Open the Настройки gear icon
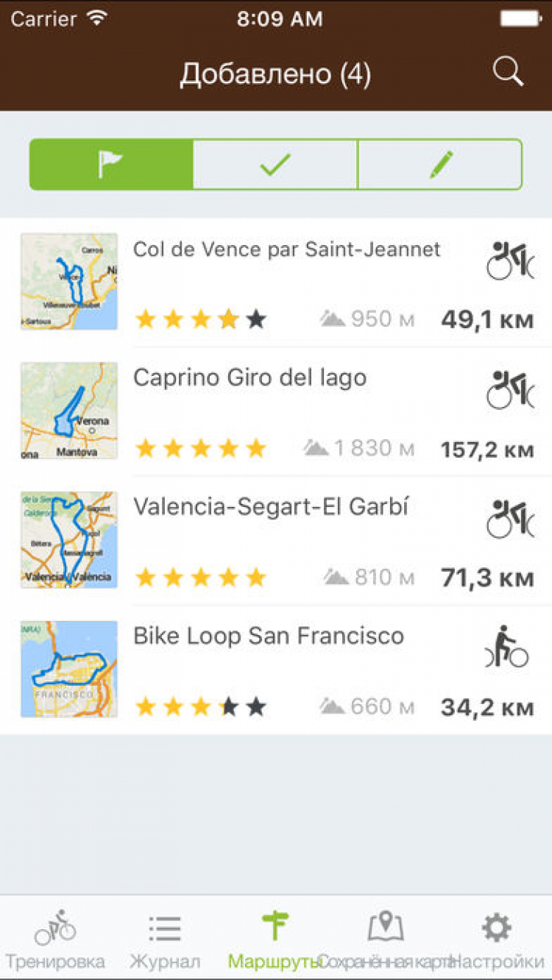552x980 pixels. click(x=496, y=927)
